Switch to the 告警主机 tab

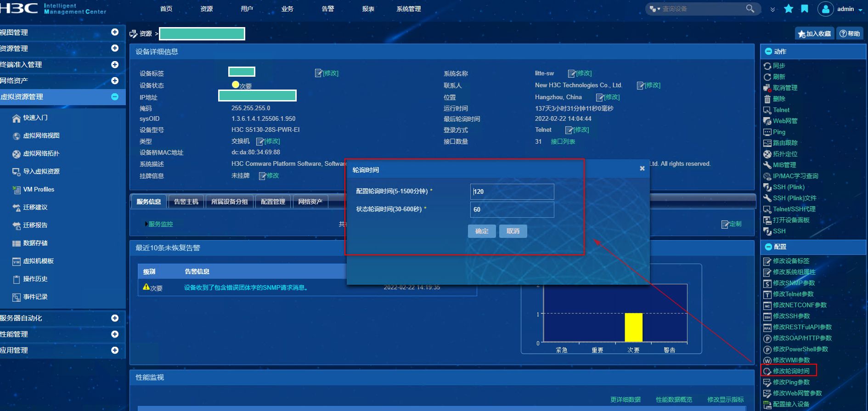click(x=186, y=202)
